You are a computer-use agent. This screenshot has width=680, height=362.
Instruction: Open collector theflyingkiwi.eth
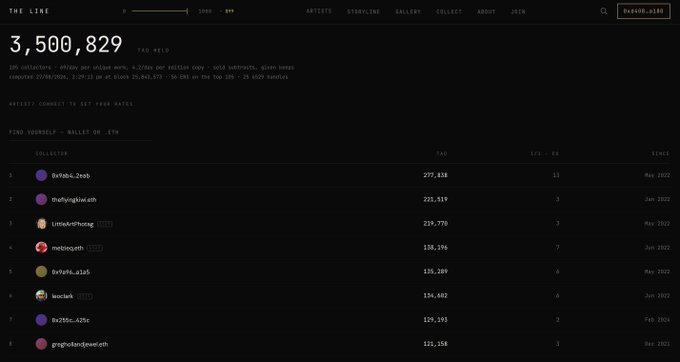point(74,200)
